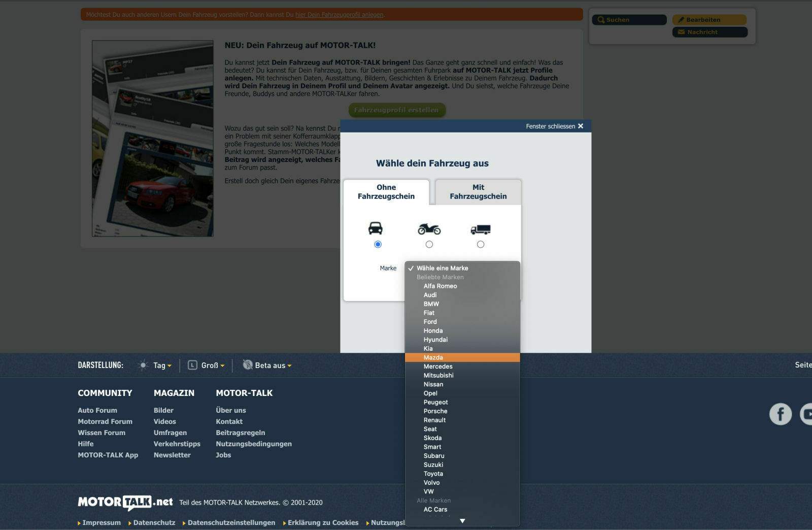
Task: Select highlighted Mazda brand
Action: 462,357
